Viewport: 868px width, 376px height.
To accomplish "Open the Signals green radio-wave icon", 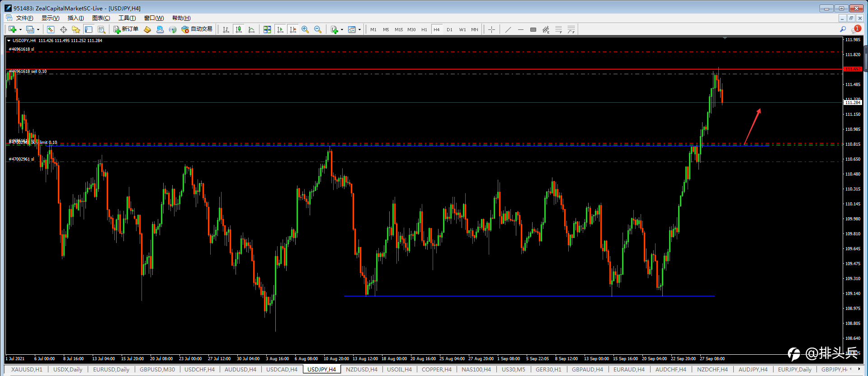I will pyautogui.click(x=173, y=29).
